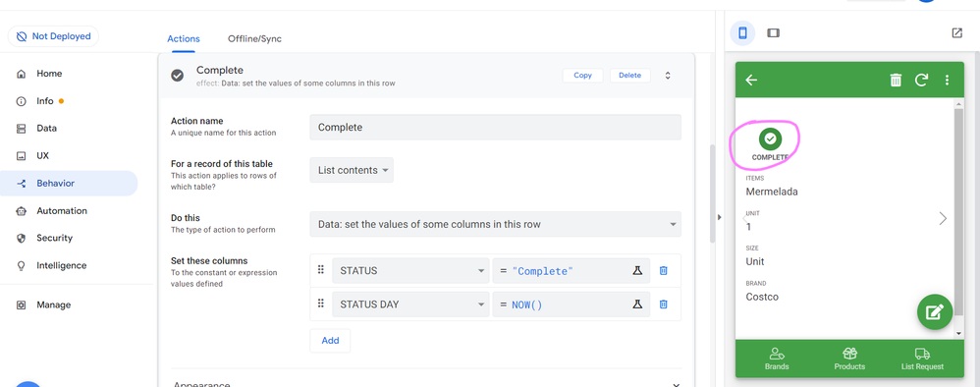Open the List contents table dropdown
The image size is (980, 387).
(352, 170)
